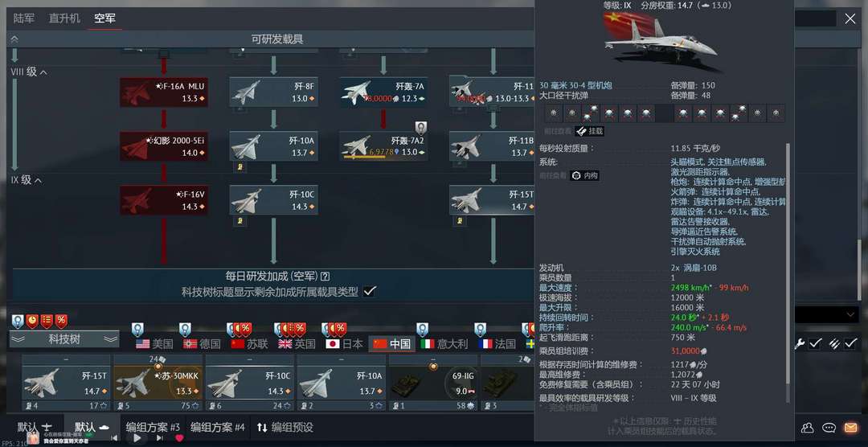The image size is (868, 447).
Task: Select the 中国 nation tab
Action: [x=392, y=344]
